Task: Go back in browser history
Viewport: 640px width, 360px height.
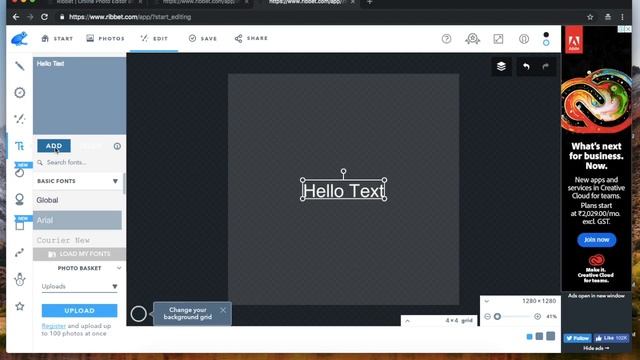Action: [x=16, y=17]
